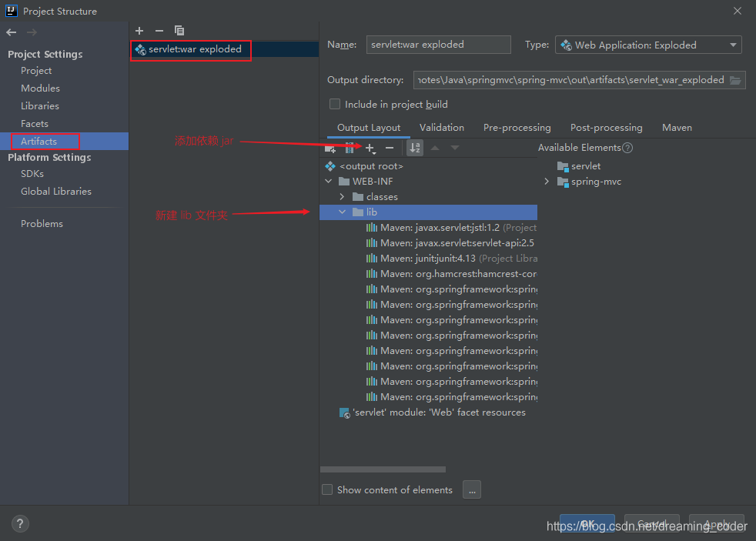Go back with the left arrow

click(12, 32)
